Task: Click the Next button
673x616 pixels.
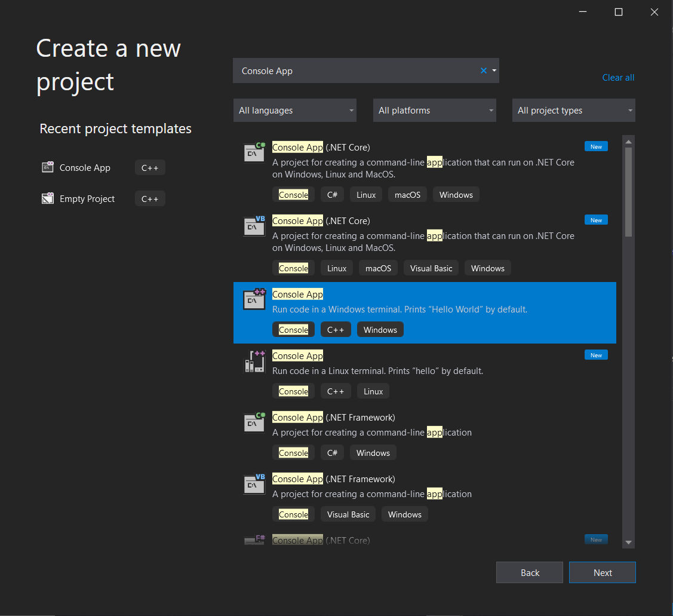Action: [x=602, y=572]
